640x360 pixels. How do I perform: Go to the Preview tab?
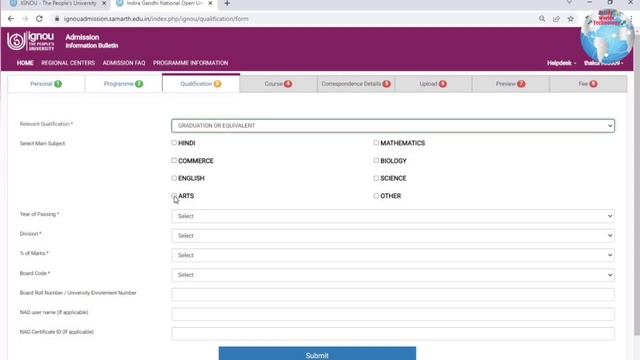coord(511,84)
